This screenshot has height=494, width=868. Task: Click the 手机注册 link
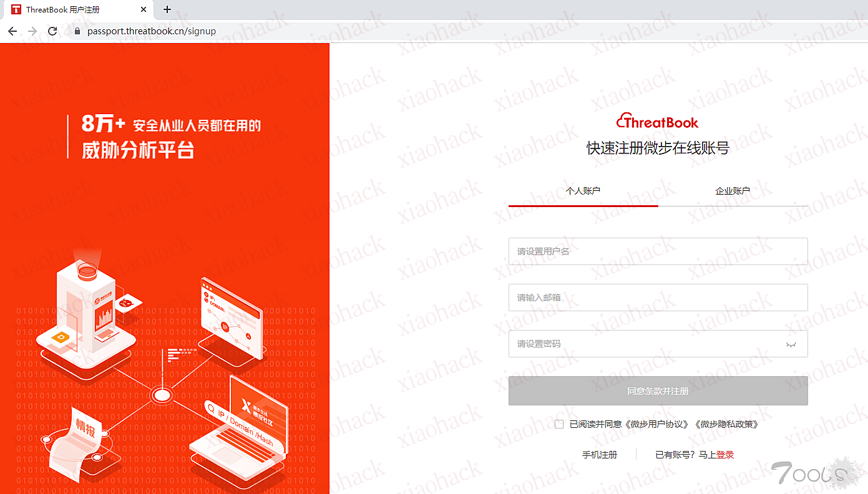pyautogui.click(x=600, y=455)
